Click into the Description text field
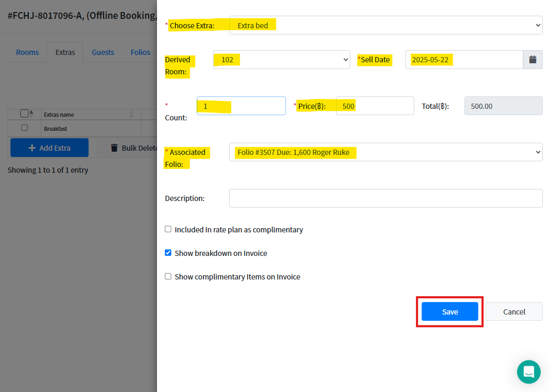This screenshot has height=392, width=550. [385, 198]
